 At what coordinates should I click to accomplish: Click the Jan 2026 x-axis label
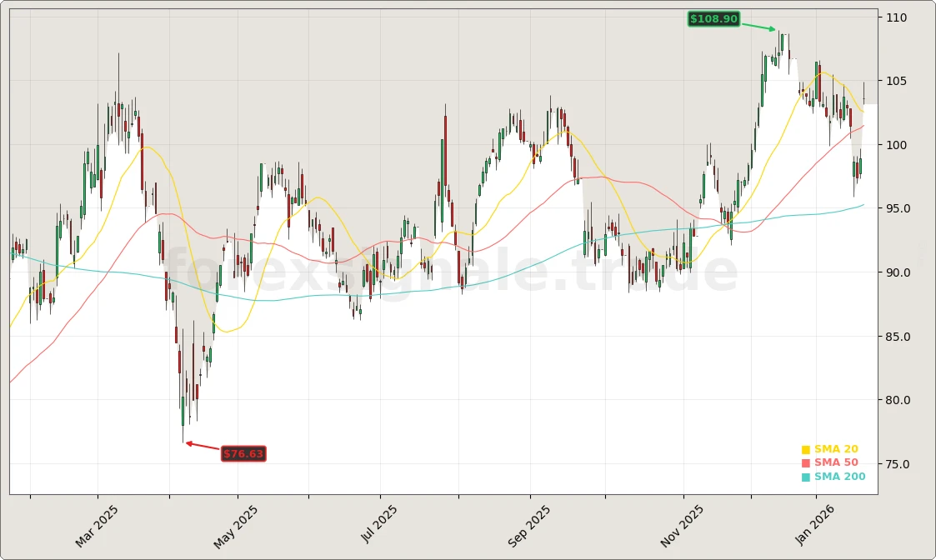pyautogui.click(x=817, y=525)
